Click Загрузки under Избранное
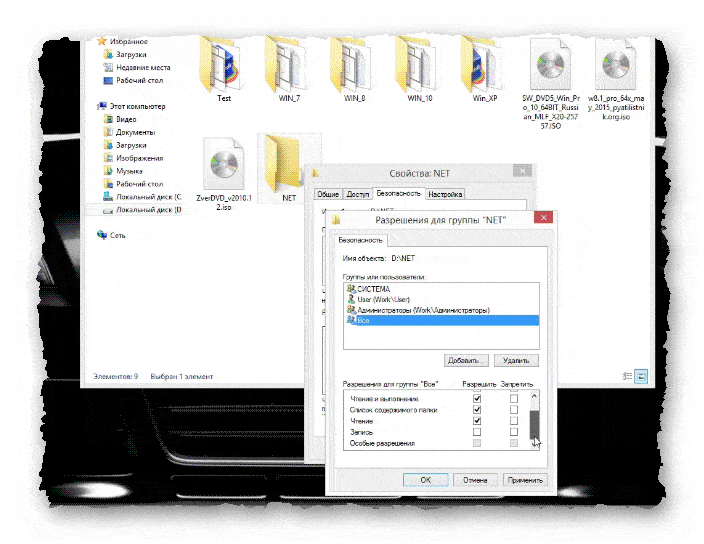 tap(131, 54)
